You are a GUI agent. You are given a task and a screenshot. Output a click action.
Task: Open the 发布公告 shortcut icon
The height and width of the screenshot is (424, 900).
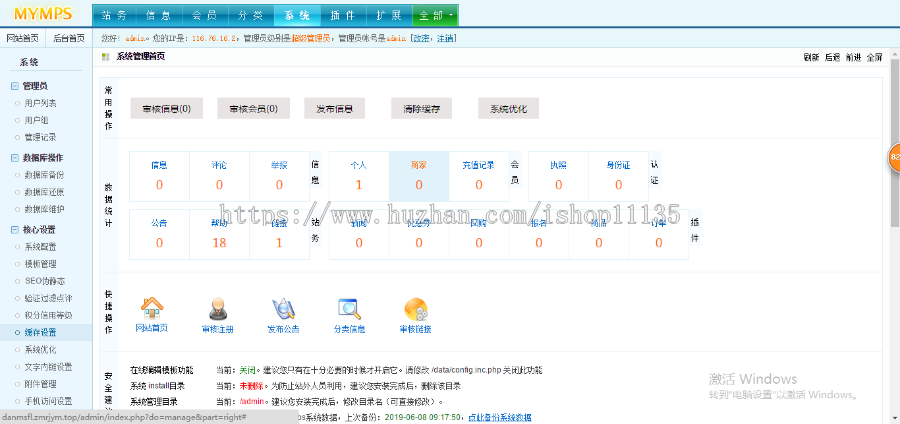[x=283, y=309]
